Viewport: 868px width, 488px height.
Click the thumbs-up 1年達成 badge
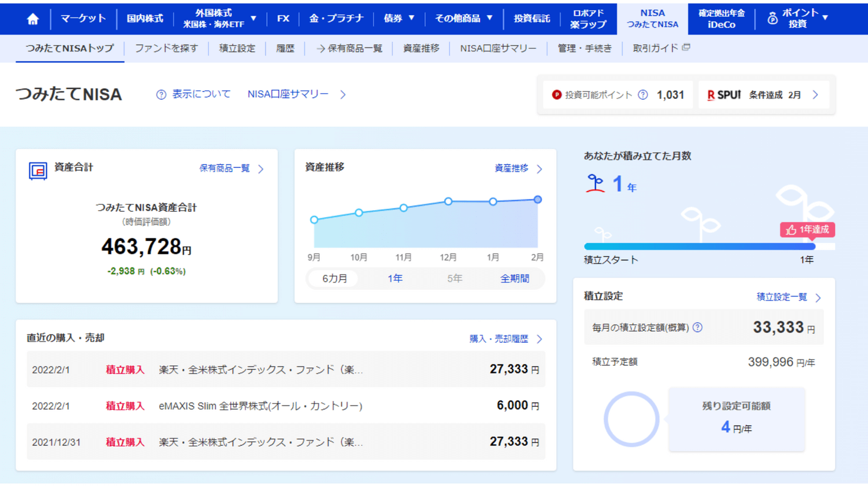coord(807,230)
